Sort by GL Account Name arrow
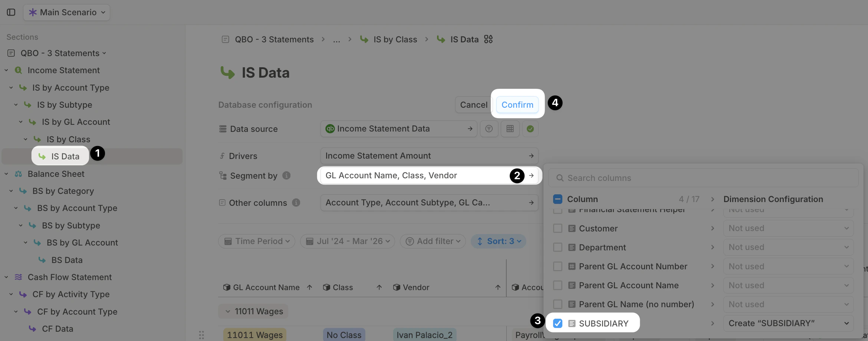The width and height of the screenshot is (868, 341). (x=310, y=288)
